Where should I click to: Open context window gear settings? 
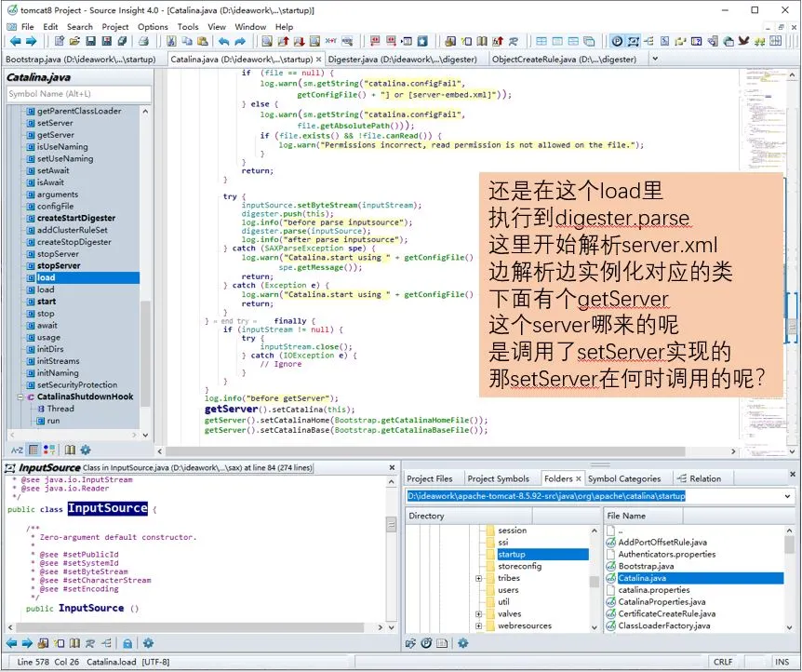tap(148, 643)
